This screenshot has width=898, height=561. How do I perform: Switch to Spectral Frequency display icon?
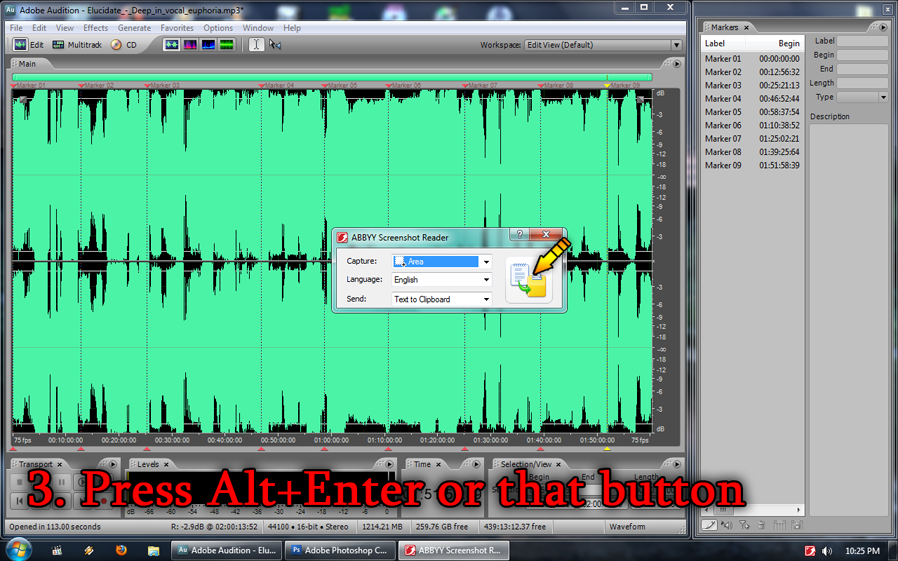pos(190,45)
